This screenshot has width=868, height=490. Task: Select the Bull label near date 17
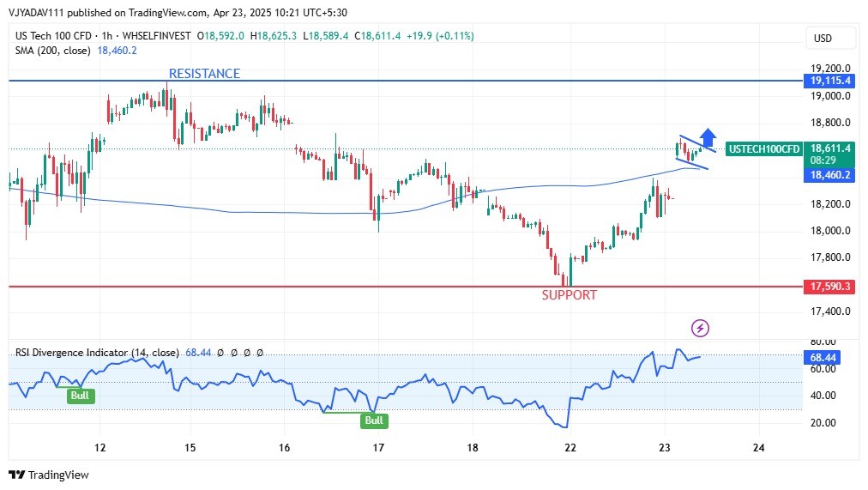pyautogui.click(x=374, y=420)
